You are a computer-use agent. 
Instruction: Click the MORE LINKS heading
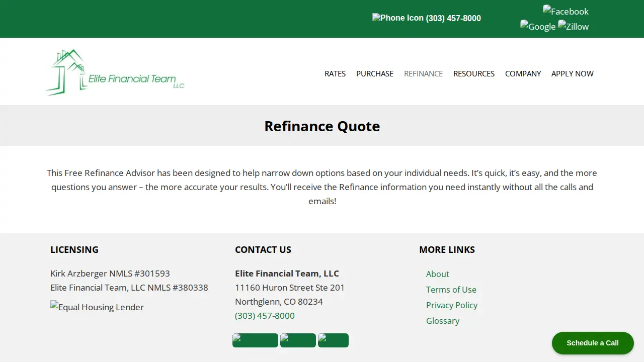(447, 249)
